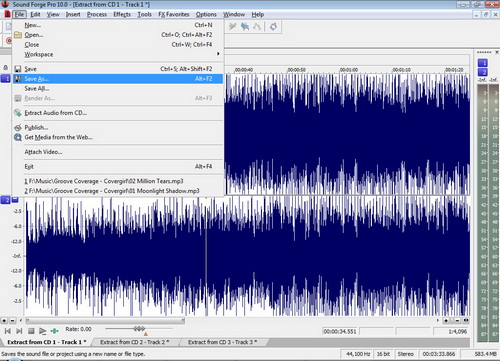Click the blue toolbar icon beside wand
The image size is (500, 361).
[x=245, y=26]
